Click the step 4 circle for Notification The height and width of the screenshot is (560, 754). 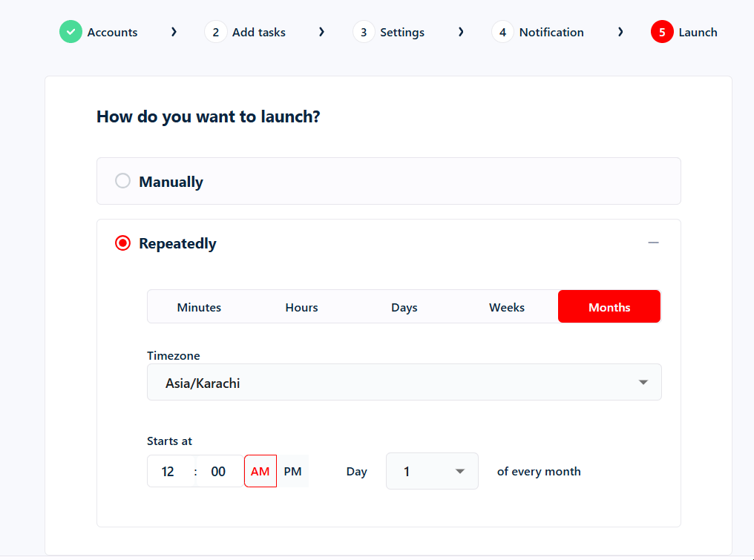pyautogui.click(x=502, y=32)
